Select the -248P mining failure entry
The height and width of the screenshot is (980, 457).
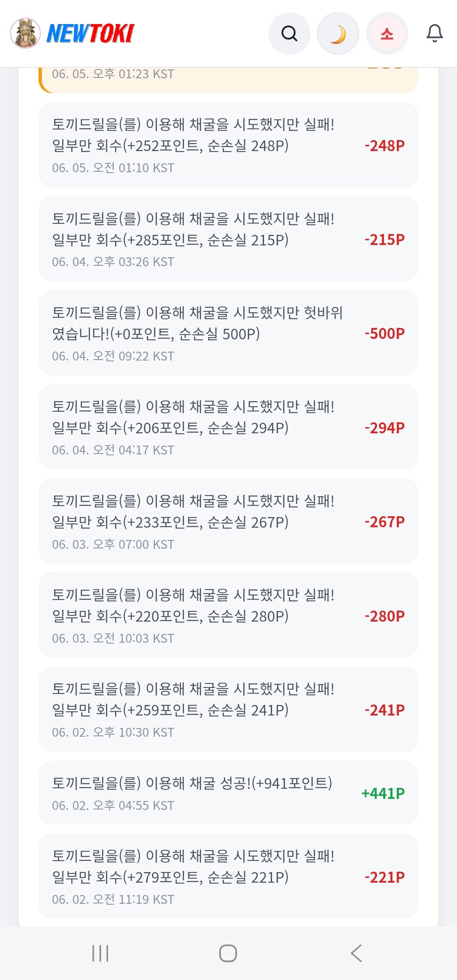pyautogui.click(x=228, y=145)
